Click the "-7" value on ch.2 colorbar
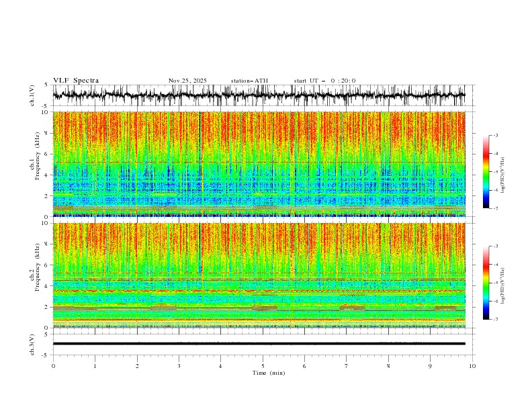Image resolution: width=532 pixels, height=411 pixels. (x=495, y=319)
